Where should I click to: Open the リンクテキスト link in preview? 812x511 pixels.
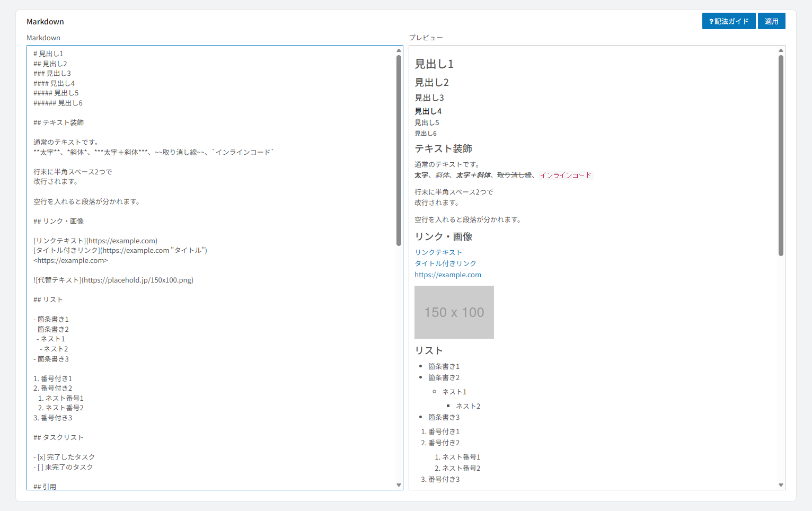(x=438, y=252)
